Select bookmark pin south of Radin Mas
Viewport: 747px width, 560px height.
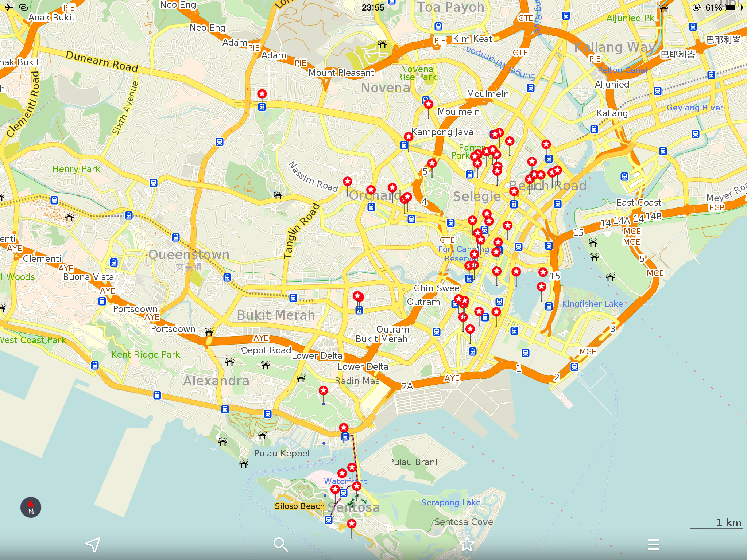[x=324, y=391]
